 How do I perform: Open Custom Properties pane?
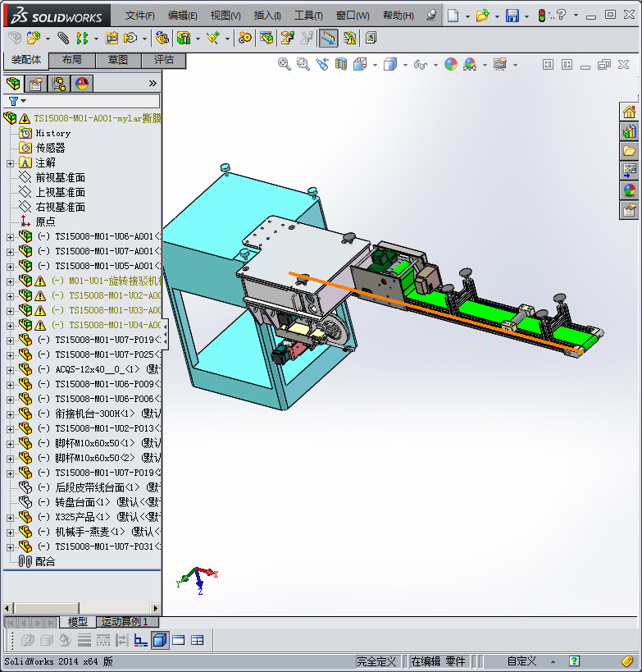pyautogui.click(x=629, y=210)
